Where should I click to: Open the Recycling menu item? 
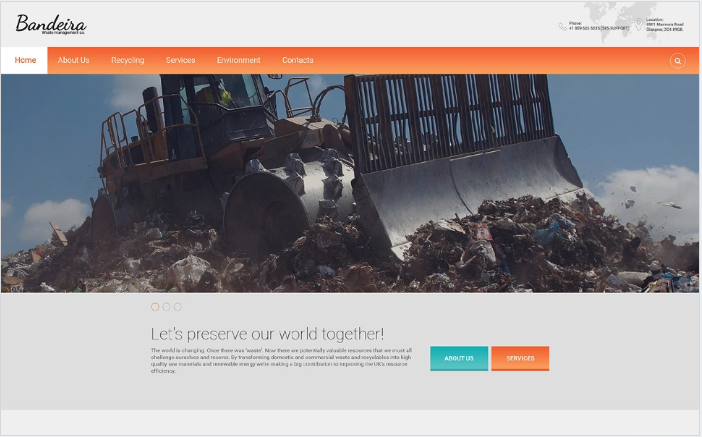click(x=128, y=60)
